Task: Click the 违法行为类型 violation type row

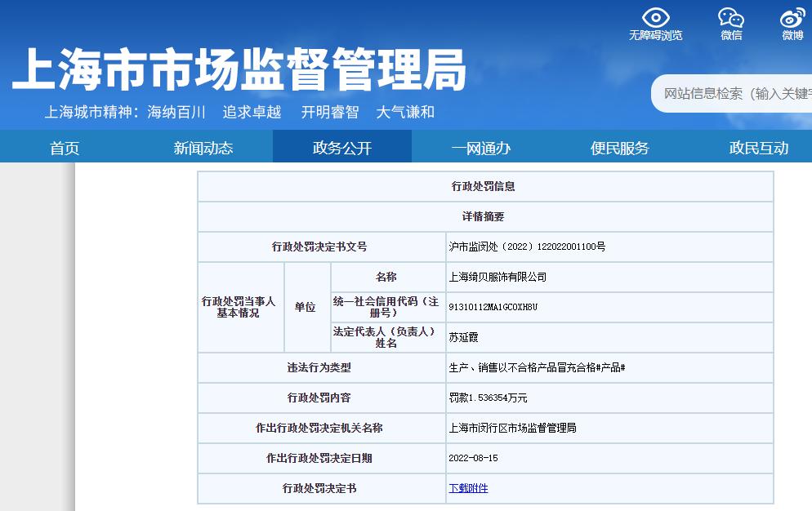Action: coord(319,367)
